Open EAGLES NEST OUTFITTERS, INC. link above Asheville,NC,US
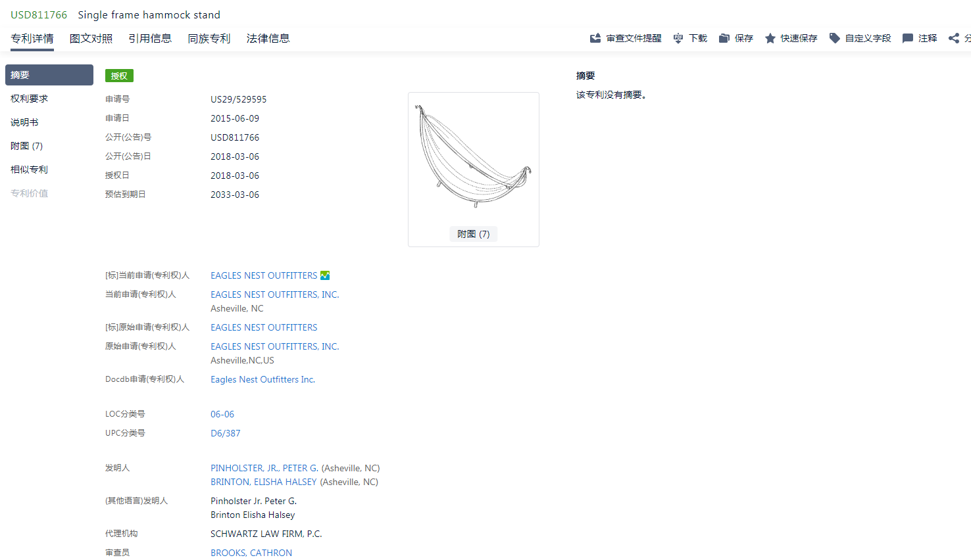Image resolution: width=971 pixels, height=560 pixels. click(275, 346)
